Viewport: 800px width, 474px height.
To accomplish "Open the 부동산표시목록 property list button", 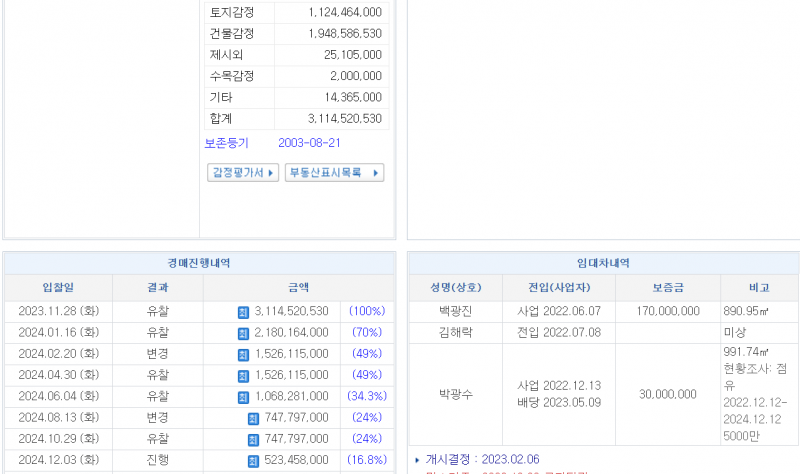I will click(x=333, y=173).
